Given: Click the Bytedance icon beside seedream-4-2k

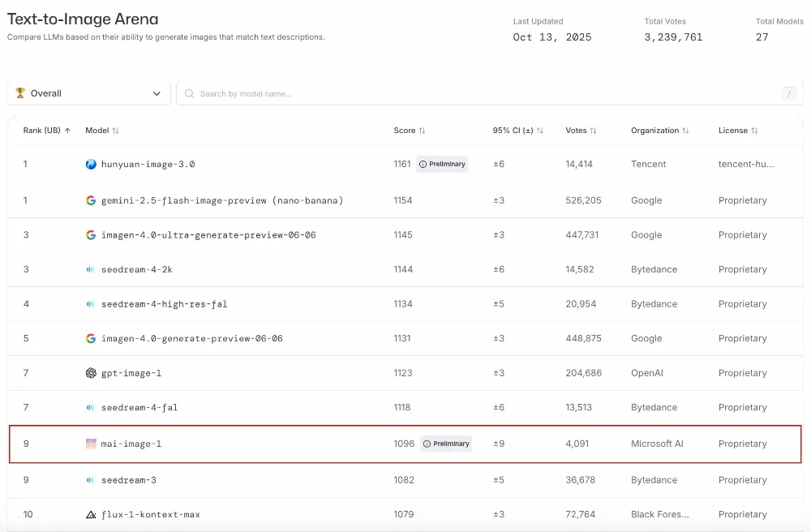Looking at the screenshot, I should pyautogui.click(x=91, y=269).
